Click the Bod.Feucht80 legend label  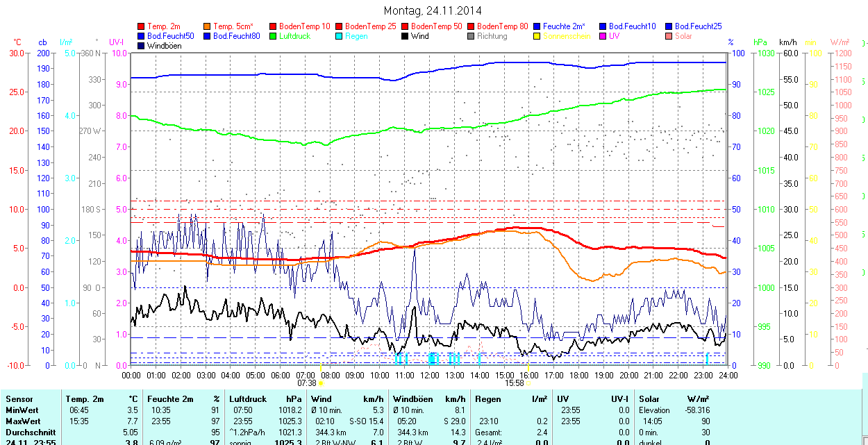[236, 36]
